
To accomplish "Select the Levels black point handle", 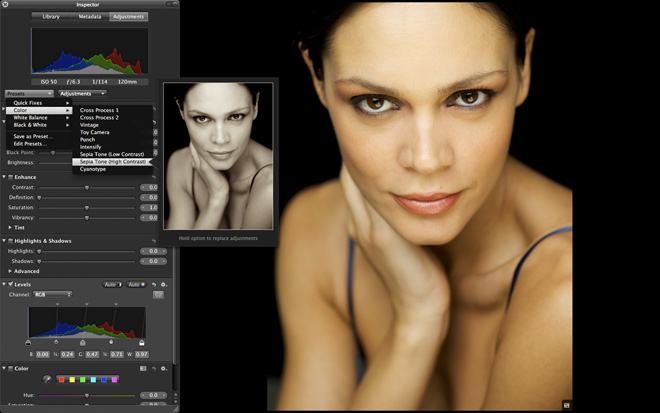I will 28,343.
